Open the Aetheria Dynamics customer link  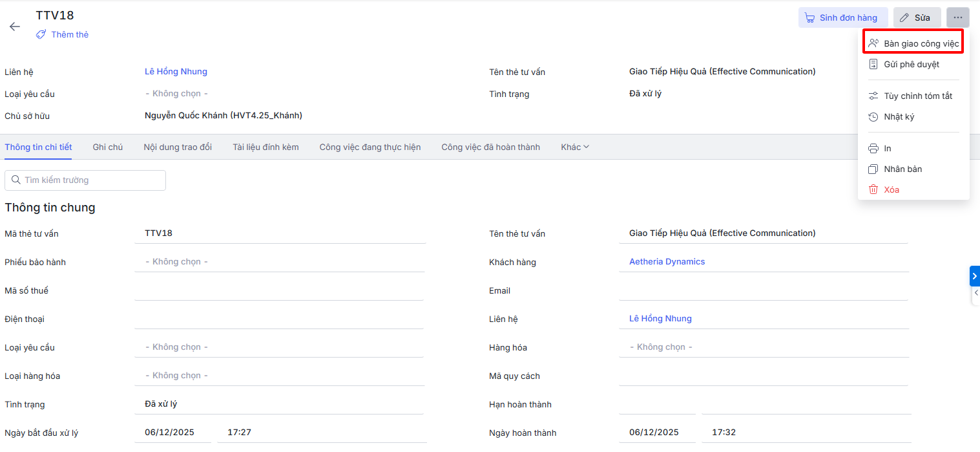tap(667, 262)
